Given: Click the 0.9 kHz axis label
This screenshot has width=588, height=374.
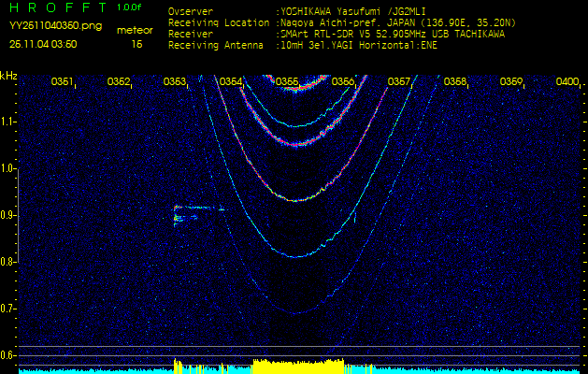Looking at the screenshot, I should coord(8,215).
